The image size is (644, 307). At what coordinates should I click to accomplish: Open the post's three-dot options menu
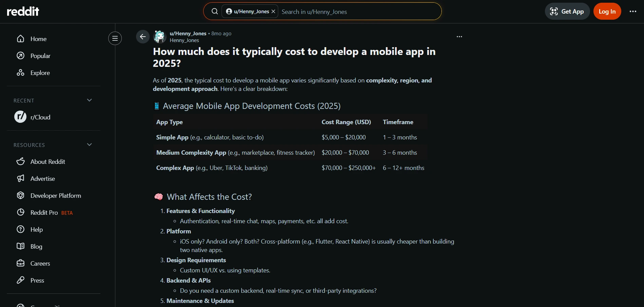click(459, 37)
